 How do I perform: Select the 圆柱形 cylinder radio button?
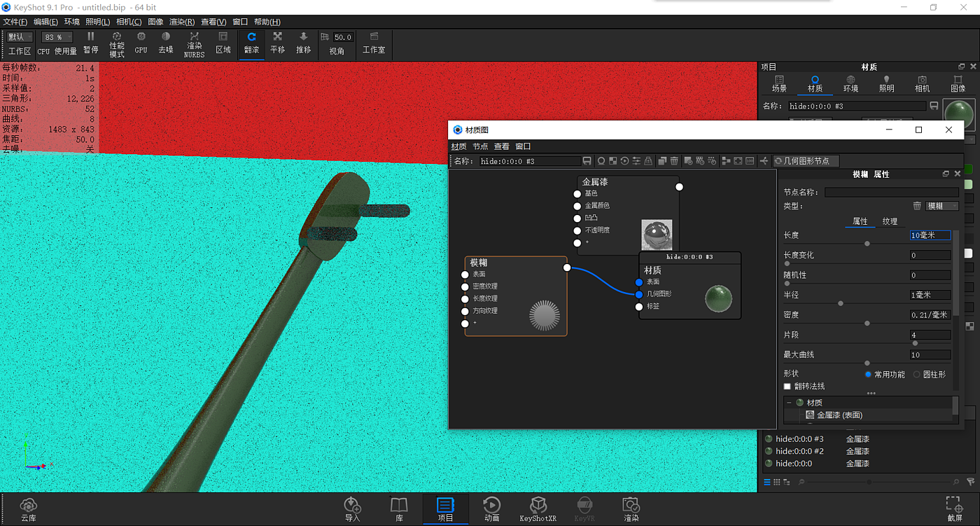[x=917, y=375]
